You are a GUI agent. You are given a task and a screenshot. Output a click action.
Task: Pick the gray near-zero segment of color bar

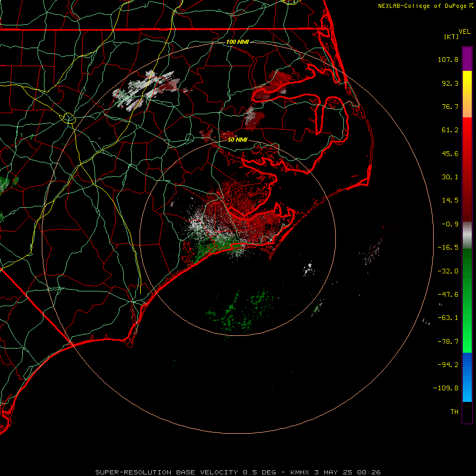[467, 235]
